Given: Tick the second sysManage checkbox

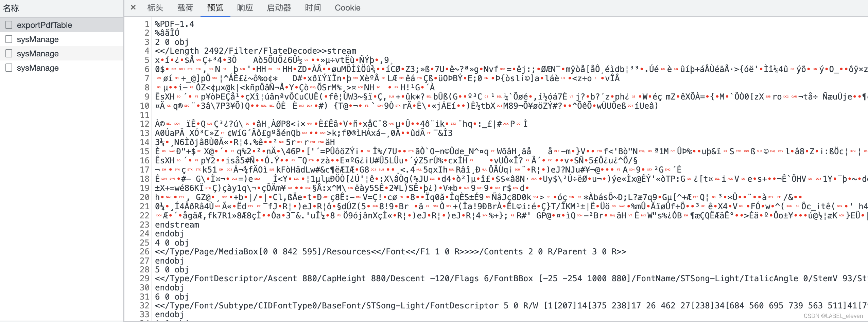Looking at the screenshot, I should point(9,53).
